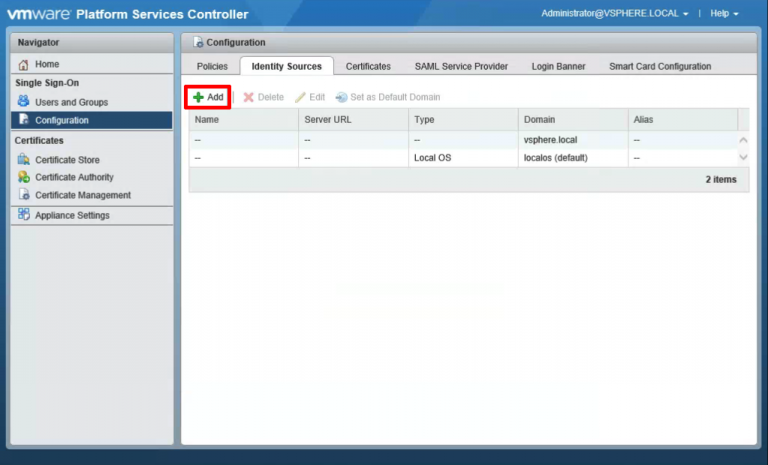The height and width of the screenshot is (465, 768).
Task: Click the red X Delete icon
Action: click(249, 97)
